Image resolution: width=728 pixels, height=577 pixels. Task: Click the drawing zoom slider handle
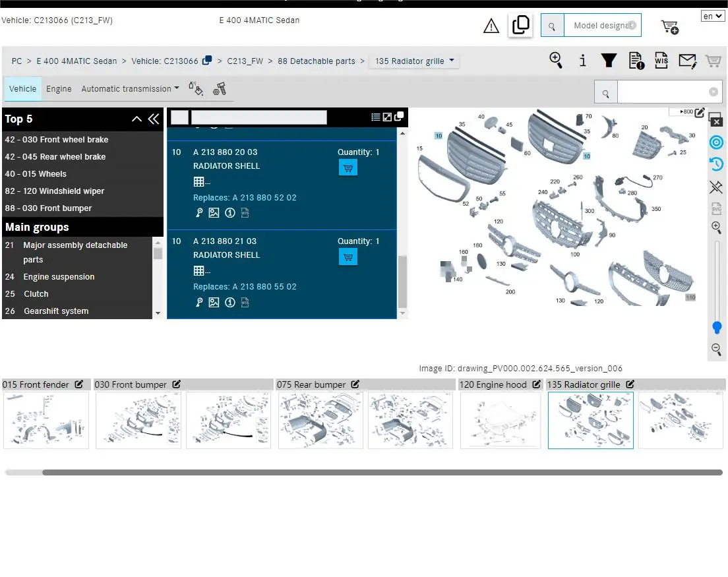717,327
